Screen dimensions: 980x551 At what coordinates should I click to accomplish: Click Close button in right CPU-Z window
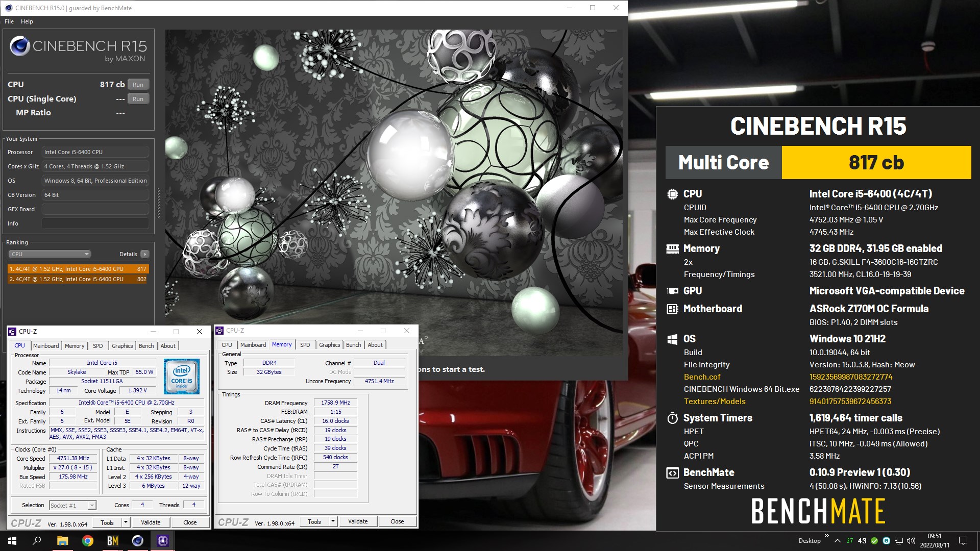coord(397,521)
